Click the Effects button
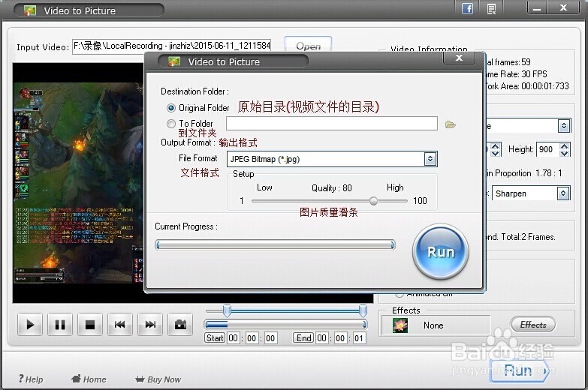588x390 pixels. (533, 325)
